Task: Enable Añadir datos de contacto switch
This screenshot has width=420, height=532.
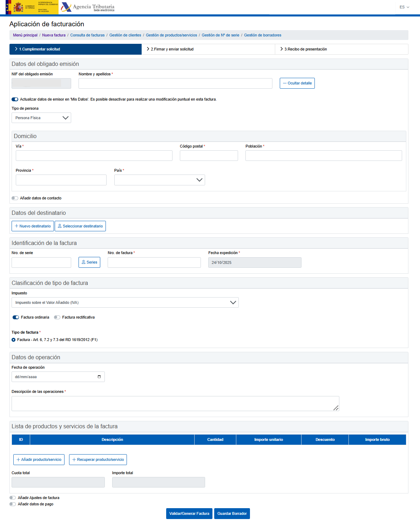Action: (x=15, y=198)
